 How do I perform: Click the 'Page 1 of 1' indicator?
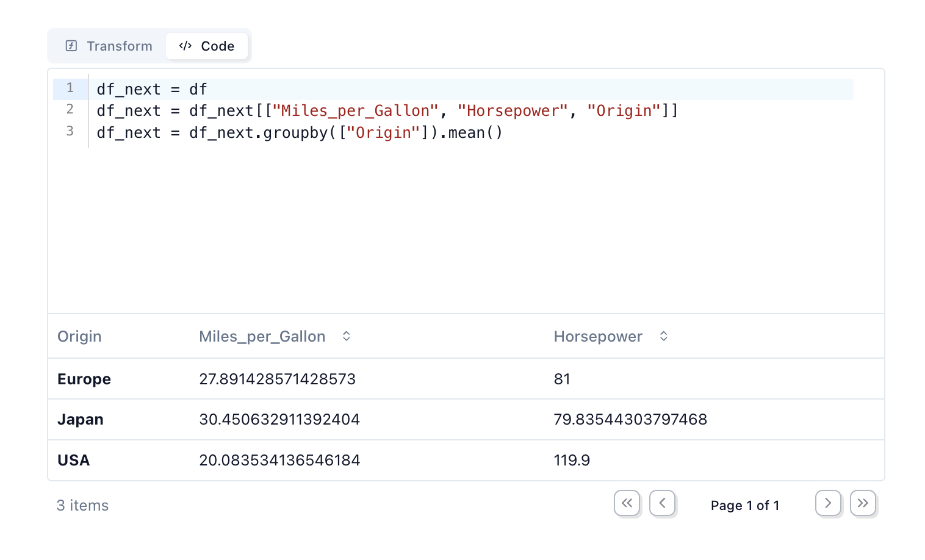tap(744, 506)
